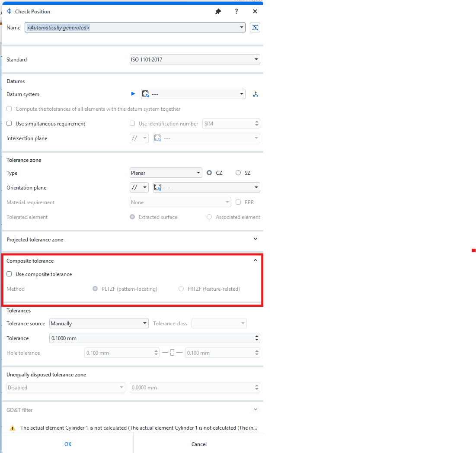Click the datum system creation icon
Image resolution: width=476 pixels, height=453 pixels.
point(256,94)
